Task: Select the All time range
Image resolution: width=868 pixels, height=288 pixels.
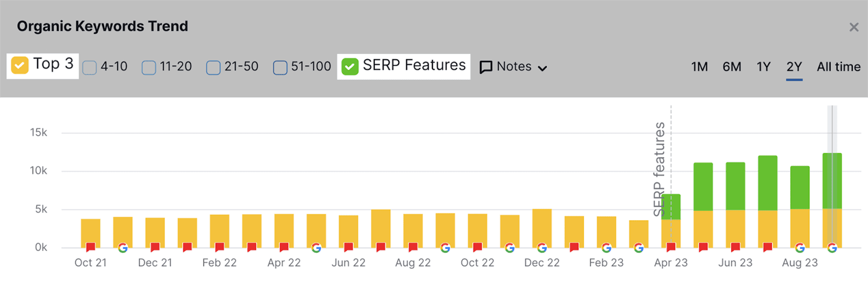Action: pyautogui.click(x=838, y=67)
